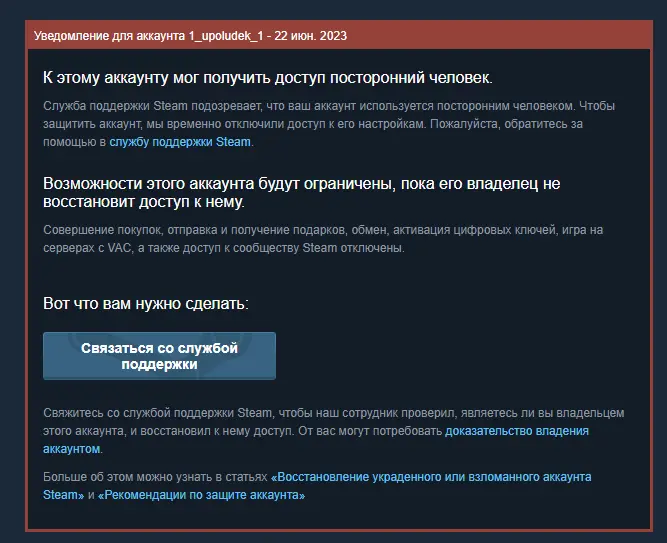Click paragraph starting 'Служба поддержки Steam подозревает'
667x543 pixels.
point(329,124)
